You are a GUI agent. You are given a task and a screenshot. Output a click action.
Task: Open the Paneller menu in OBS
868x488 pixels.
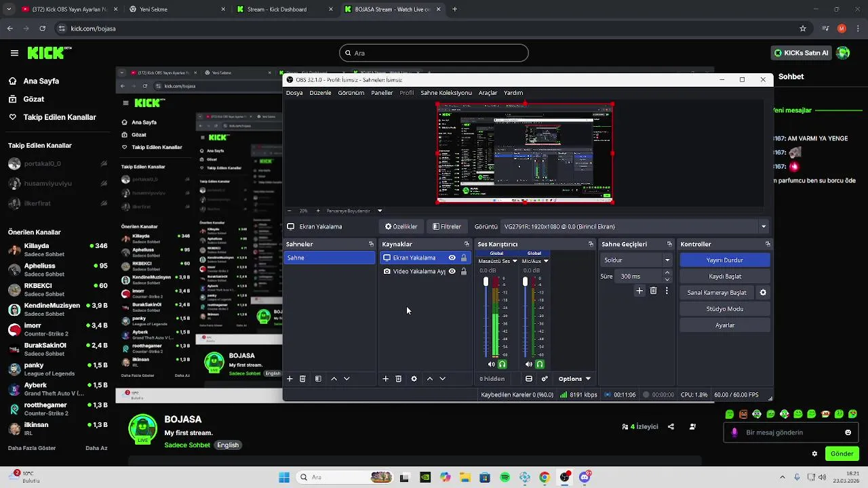(382, 93)
